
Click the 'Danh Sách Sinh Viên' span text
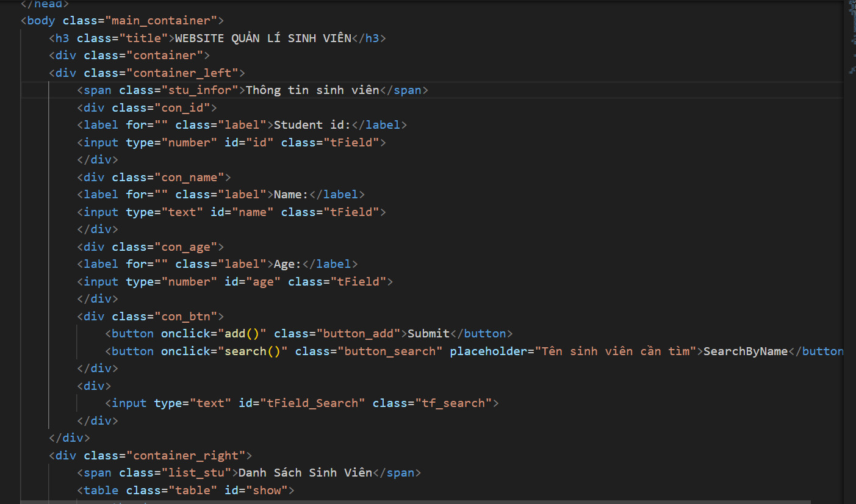305,473
